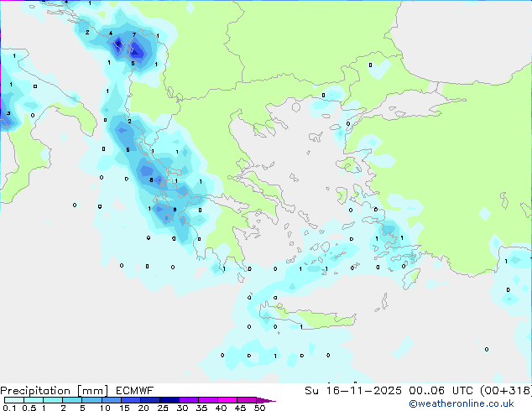Pick the 45–50 mm legend swatch
This screenshot has width=532, height=411.
(x=247, y=400)
